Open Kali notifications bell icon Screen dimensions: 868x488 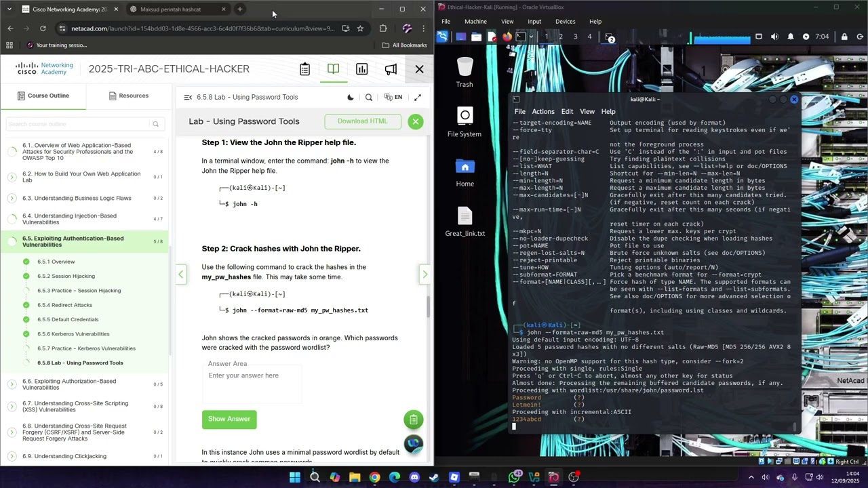(790, 37)
